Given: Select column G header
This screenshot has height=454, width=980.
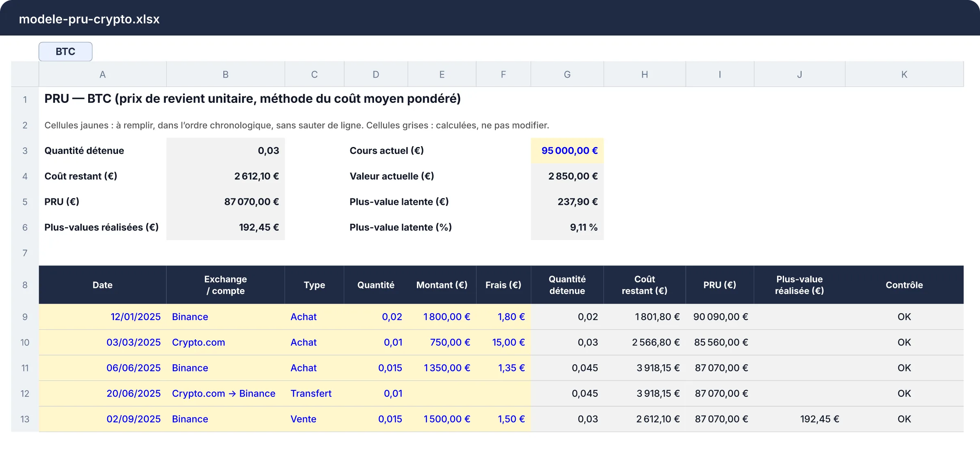Looking at the screenshot, I should pyautogui.click(x=567, y=74).
